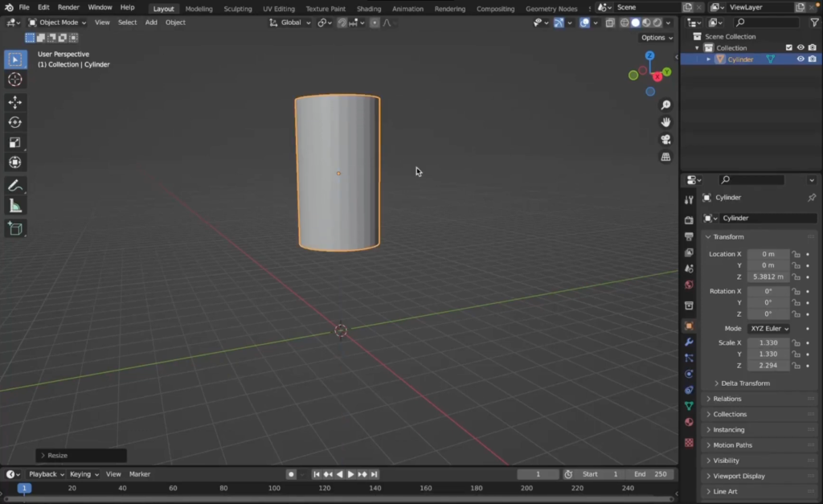The image size is (823, 504).
Task: Select the Rotate tool
Action: point(14,121)
